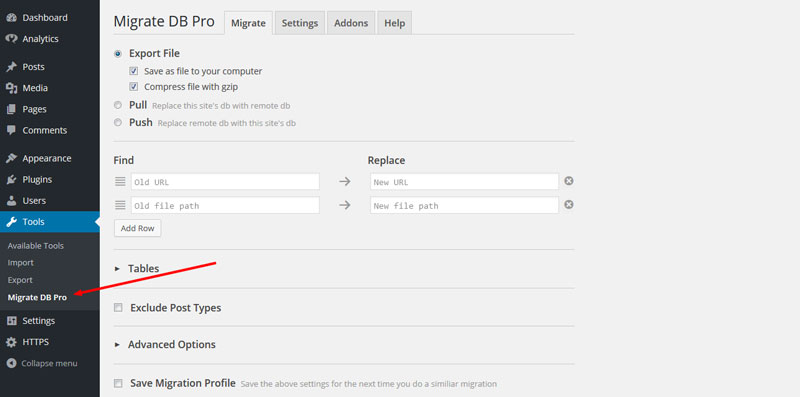Viewport: 800px width, 397px height.
Task: Click the Dashboard gauge icon
Action: coord(11,18)
